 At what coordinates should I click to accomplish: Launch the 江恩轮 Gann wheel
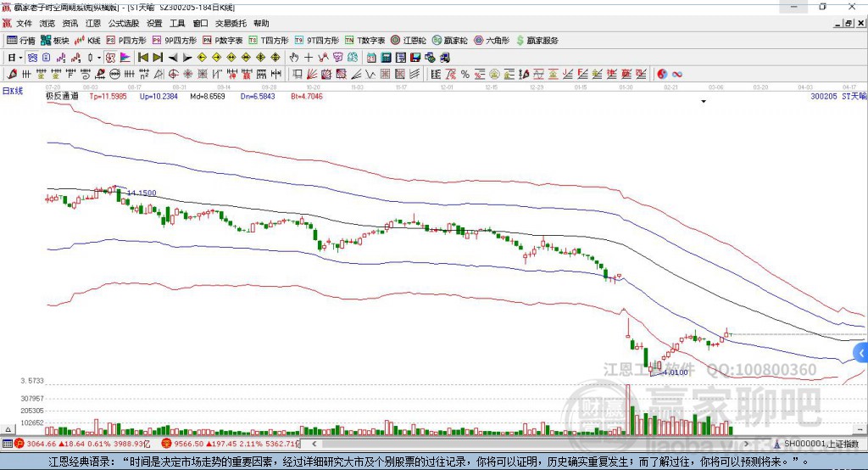click(409, 41)
